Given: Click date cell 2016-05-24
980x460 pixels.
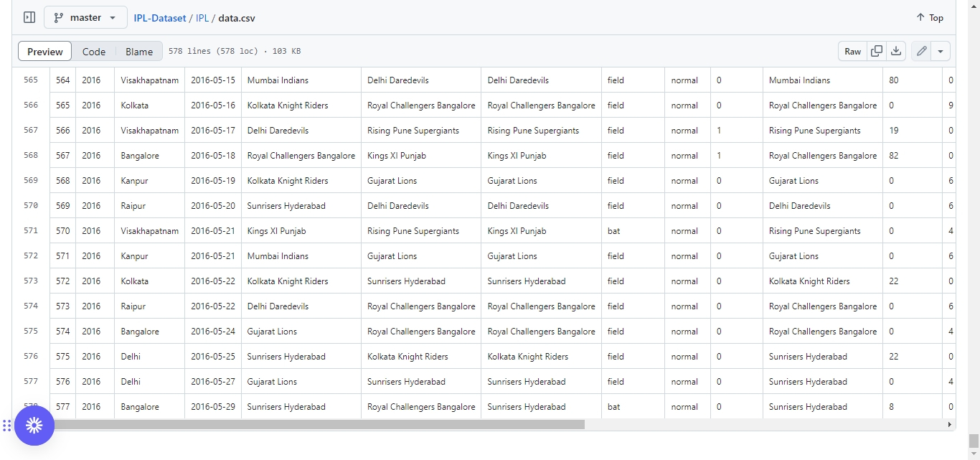Looking at the screenshot, I should pos(213,332).
